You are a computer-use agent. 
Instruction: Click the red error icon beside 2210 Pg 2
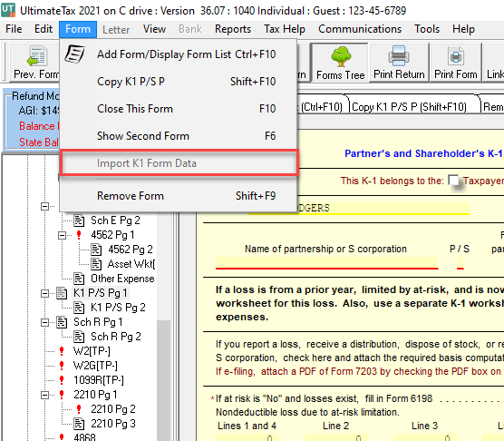(x=79, y=409)
